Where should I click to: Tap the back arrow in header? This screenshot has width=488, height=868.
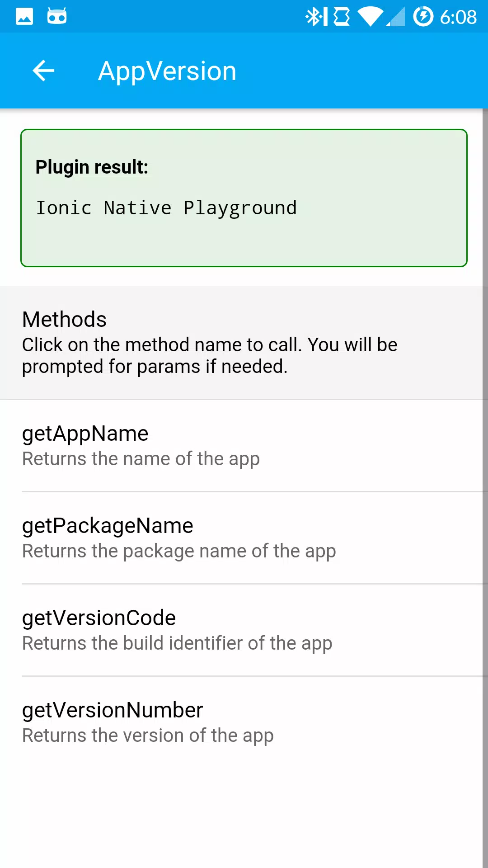pyautogui.click(x=43, y=71)
